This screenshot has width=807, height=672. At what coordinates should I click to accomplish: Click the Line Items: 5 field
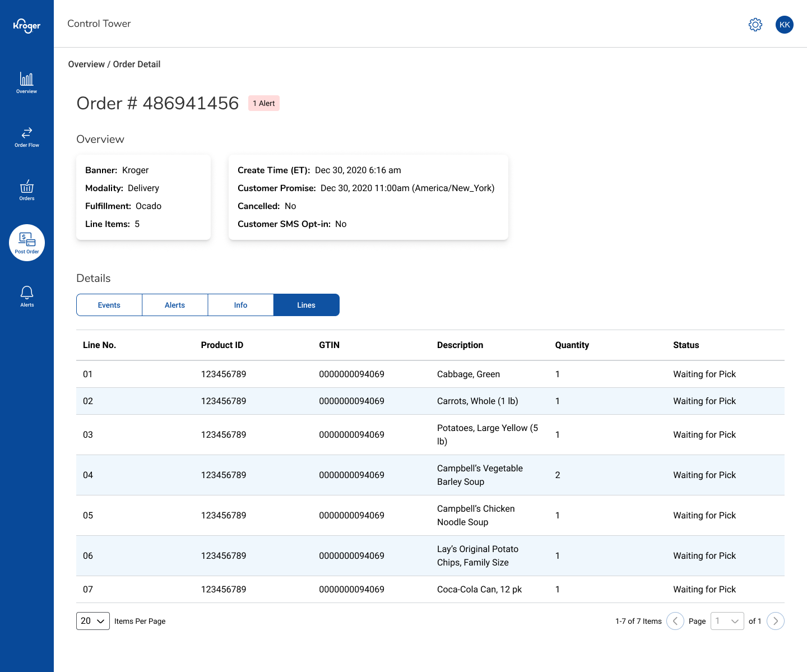click(112, 224)
